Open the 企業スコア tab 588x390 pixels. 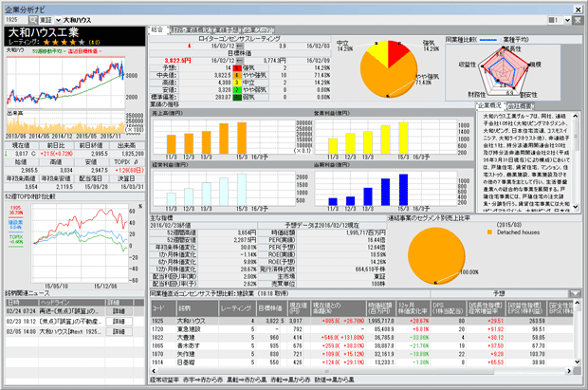[x=258, y=30]
